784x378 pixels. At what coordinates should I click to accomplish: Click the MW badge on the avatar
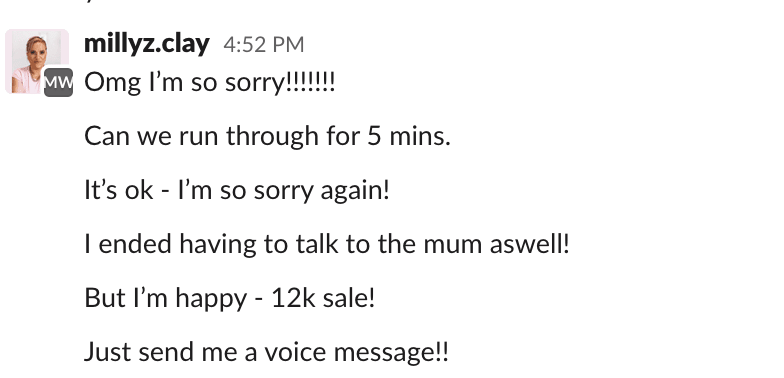pos(58,82)
